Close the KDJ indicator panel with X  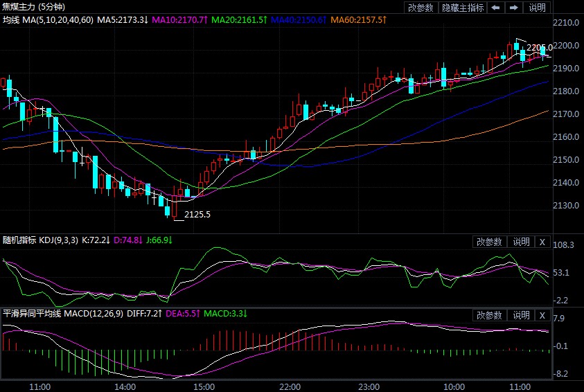click(x=542, y=242)
